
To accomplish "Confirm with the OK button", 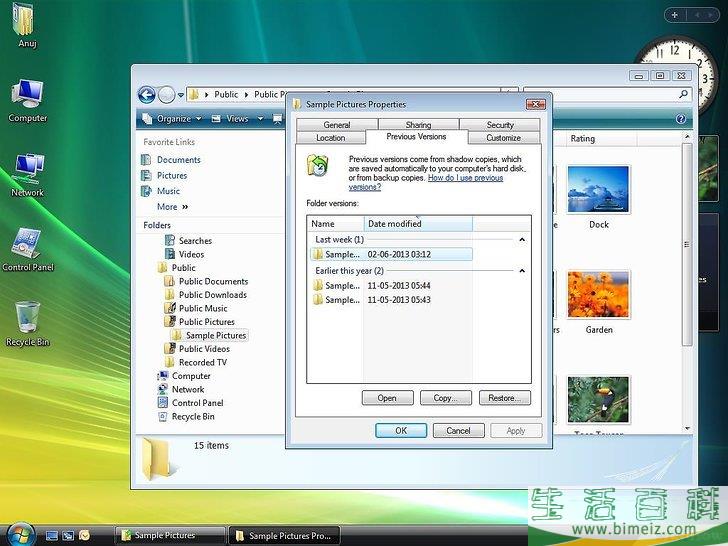I will click(401, 430).
